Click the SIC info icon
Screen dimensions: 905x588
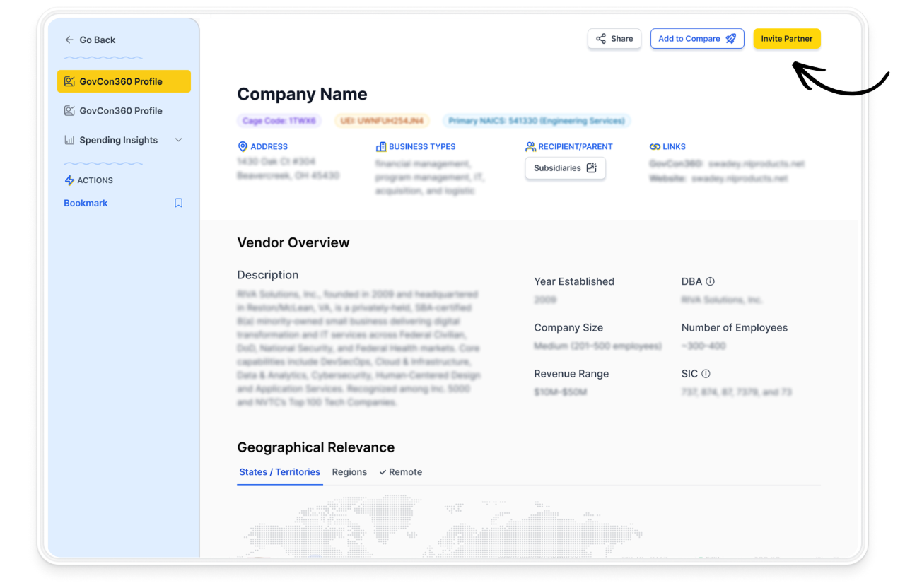point(706,374)
